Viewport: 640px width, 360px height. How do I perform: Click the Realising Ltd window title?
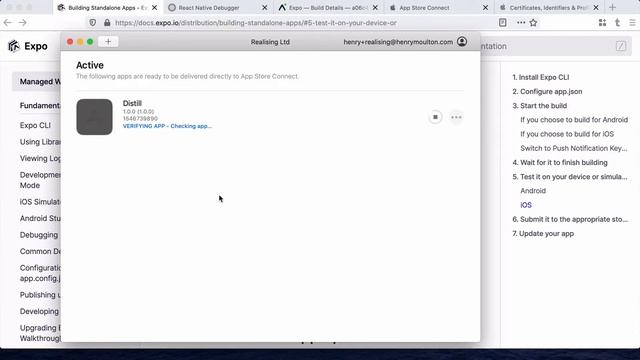click(270, 42)
